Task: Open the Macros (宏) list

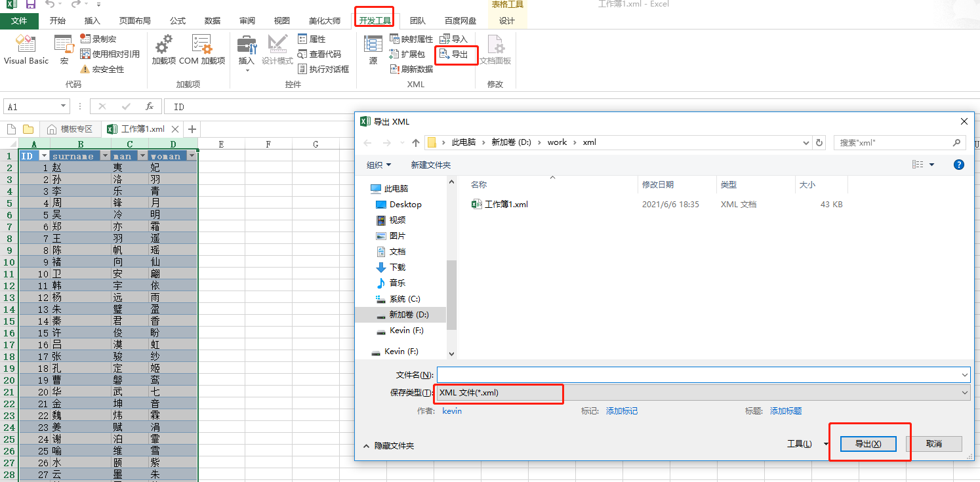Action: pos(64,50)
